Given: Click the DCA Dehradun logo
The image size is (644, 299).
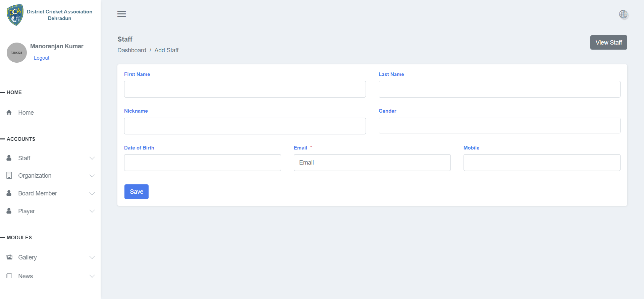Looking at the screenshot, I should coord(15,15).
